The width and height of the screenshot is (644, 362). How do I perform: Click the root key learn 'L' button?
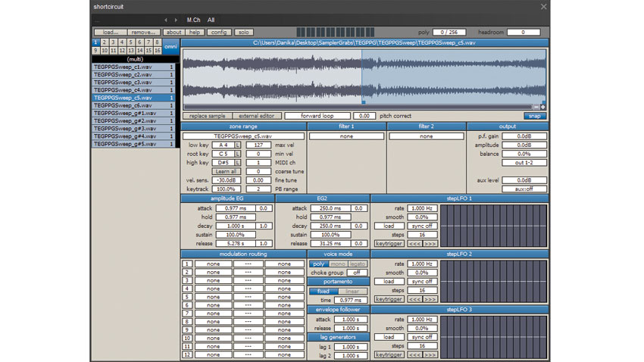point(237,154)
